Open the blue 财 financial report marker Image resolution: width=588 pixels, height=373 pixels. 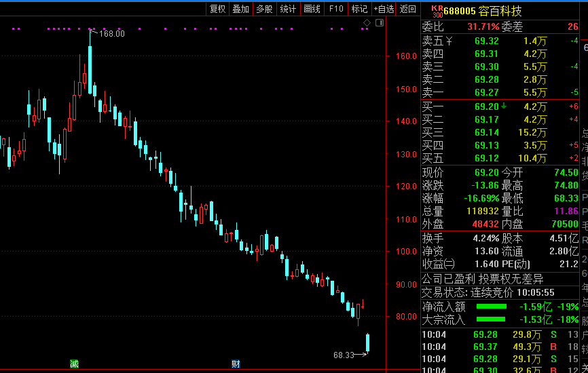(236, 364)
